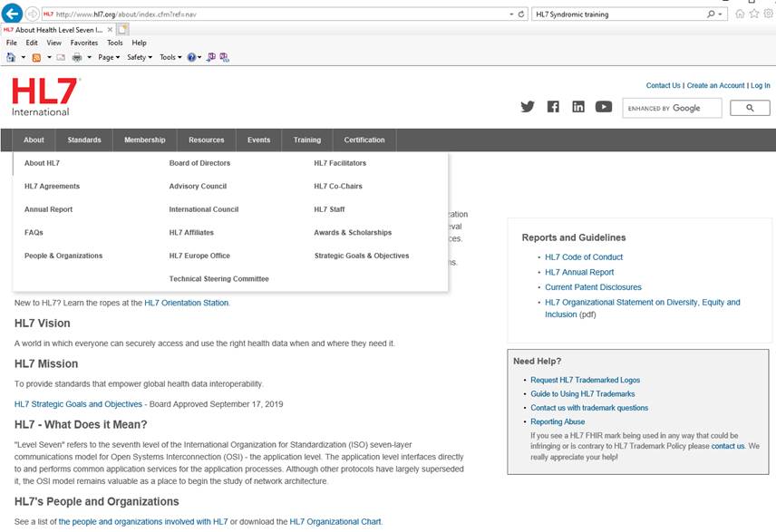Open the Help icon dropdown arrow
The height and width of the screenshot is (532, 776).
click(199, 57)
